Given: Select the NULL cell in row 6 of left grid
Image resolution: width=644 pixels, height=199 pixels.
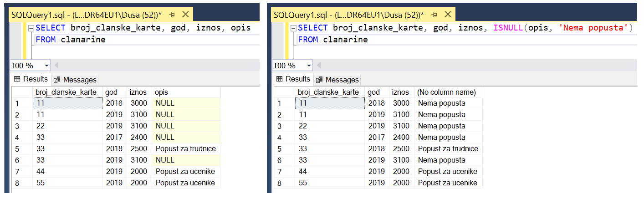Looking at the screenshot, I should pyautogui.click(x=186, y=160).
